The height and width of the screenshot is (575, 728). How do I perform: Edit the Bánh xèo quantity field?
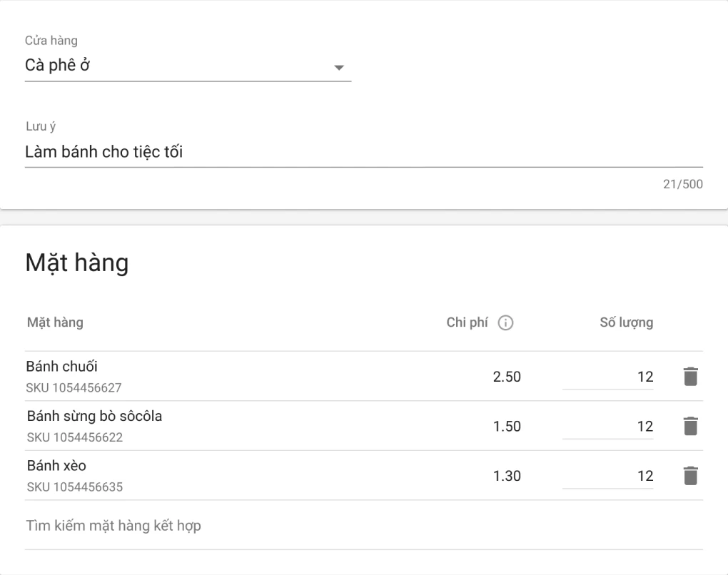coord(607,476)
